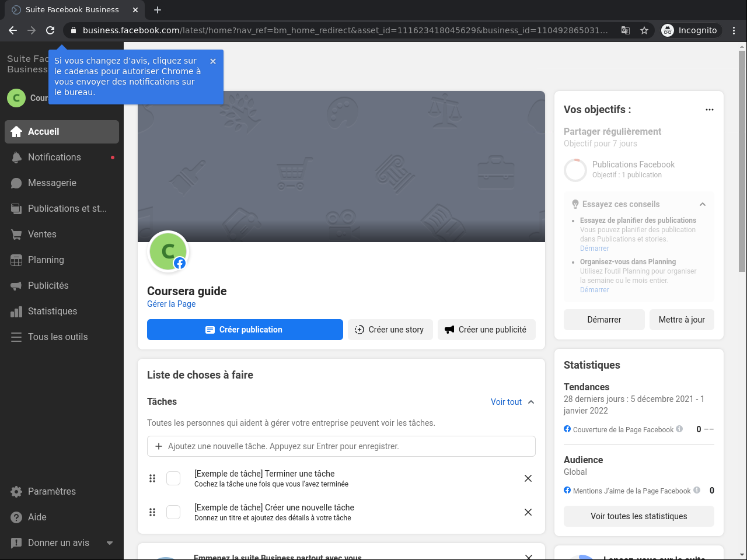Click Démarrer link under planifier des publications
747x560 pixels.
594,249
